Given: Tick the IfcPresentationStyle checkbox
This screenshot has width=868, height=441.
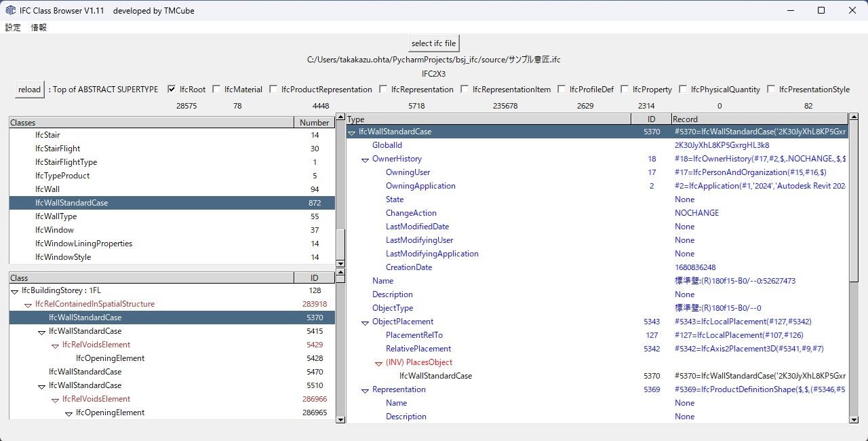Looking at the screenshot, I should pyautogui.click(x=771, y=89).
